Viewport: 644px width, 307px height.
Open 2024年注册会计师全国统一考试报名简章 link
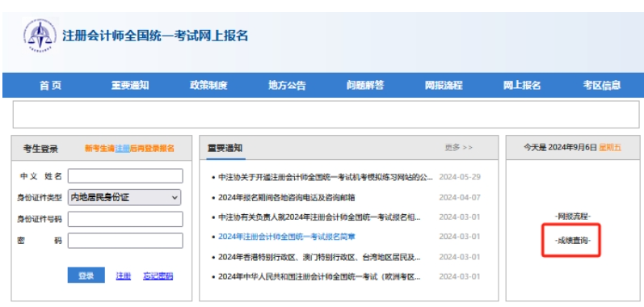click(x=287, y=237)
